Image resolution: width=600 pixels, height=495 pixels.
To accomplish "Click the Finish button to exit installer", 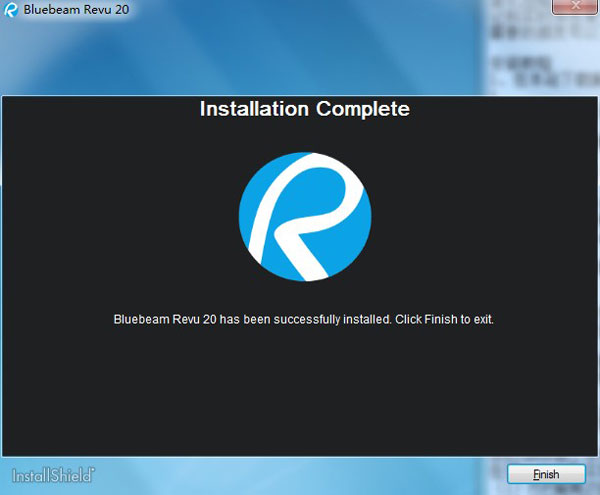I will [x=546, y=474].
